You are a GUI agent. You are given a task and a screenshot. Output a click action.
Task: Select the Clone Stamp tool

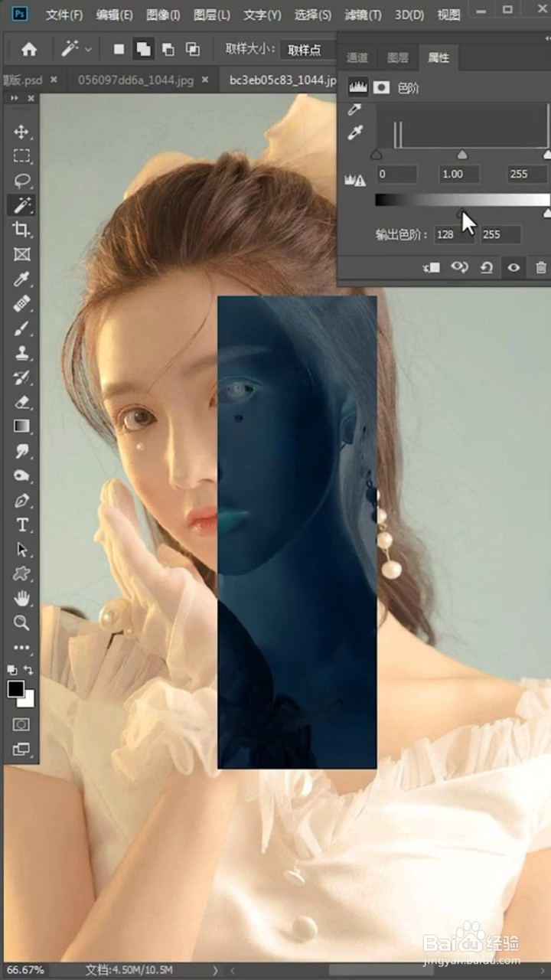tap(21, 353)
